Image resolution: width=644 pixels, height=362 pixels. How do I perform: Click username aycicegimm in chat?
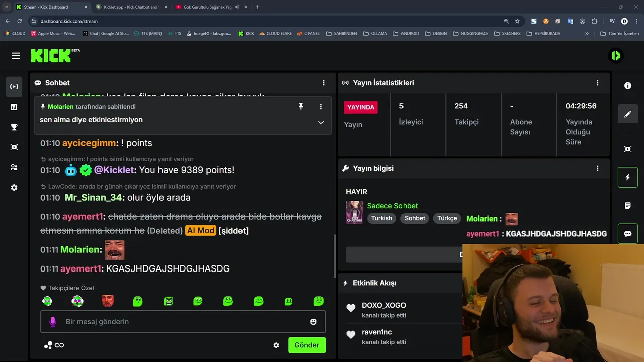pos(89,143)
